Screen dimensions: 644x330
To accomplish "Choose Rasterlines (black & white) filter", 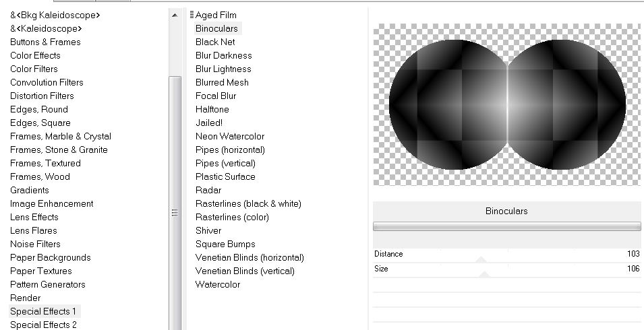I will (248, 204).
